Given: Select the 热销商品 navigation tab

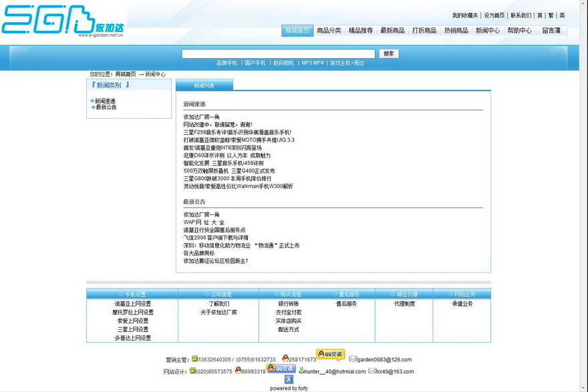Looking at the screenshot, I should pyautogui.click(x=456, y=31).
